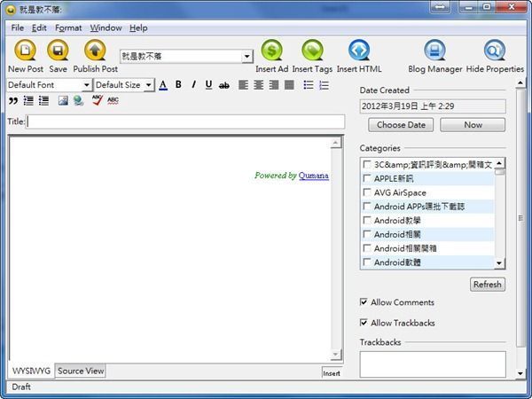Click the Choose Date button
This screenshot has height=399, width=532.
tap(401, 125)
